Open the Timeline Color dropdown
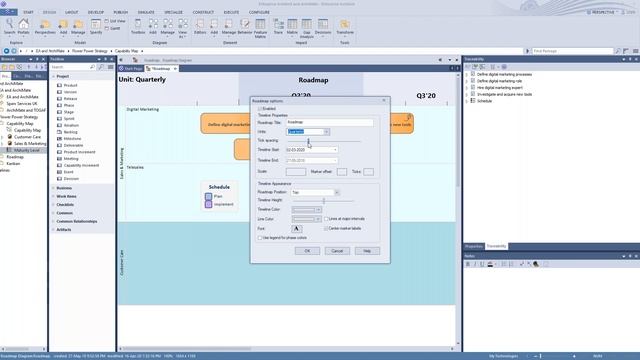The width and height of the screenshot is (640, 360). tap(318, 210)
